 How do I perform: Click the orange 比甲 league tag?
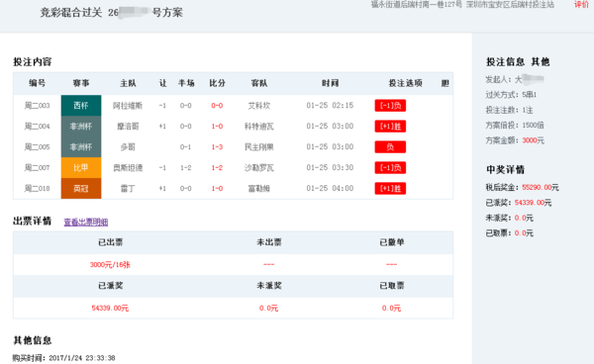pyautogui.click(x=81, y=167)
